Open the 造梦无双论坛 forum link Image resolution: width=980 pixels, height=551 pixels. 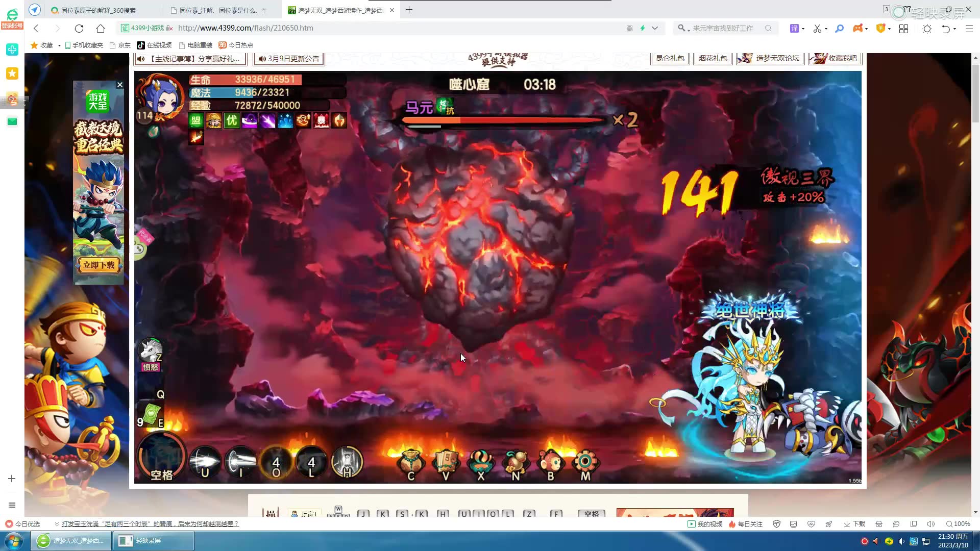pyautogui.click(x=770, y=58)
